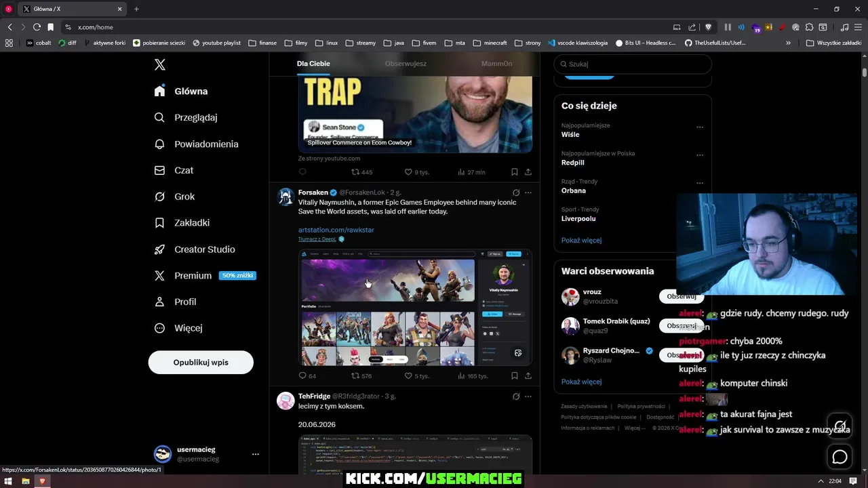
Task: Open Przeglądaj in the sidebar
Action: 186,117
